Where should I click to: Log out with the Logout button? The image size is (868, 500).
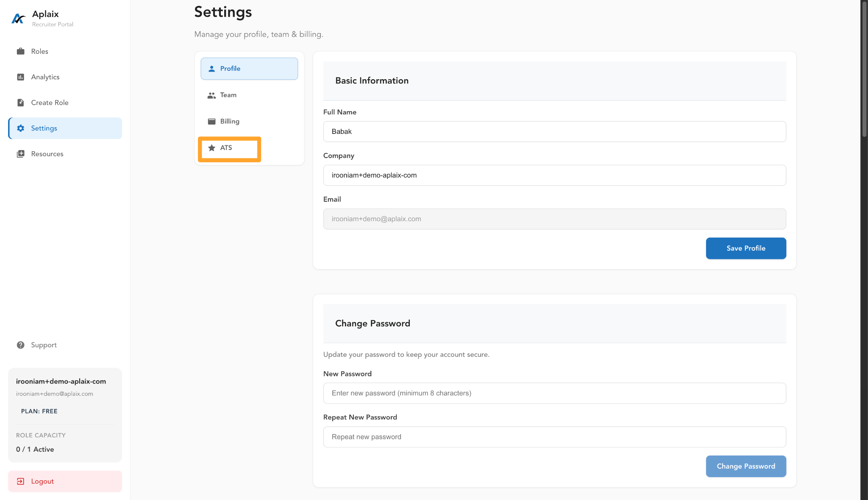coord(65,481)
